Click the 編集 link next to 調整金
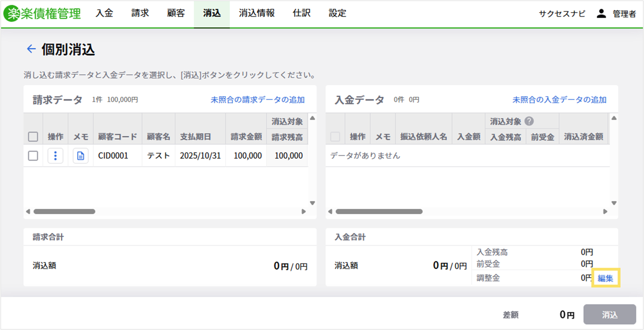This screenshot has height=330, width=644. (x=605, y=278)
